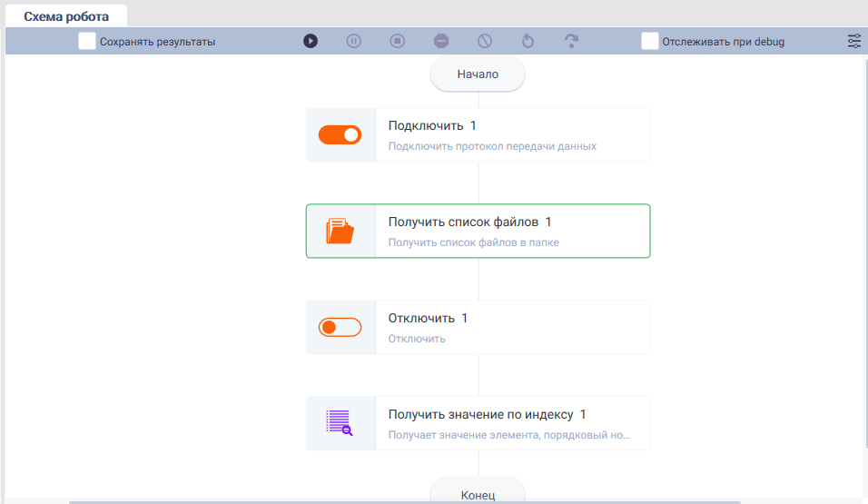Screen dimensions: 868x504
Task: Click the Сохранять результаты label
Action: [157, 42]
